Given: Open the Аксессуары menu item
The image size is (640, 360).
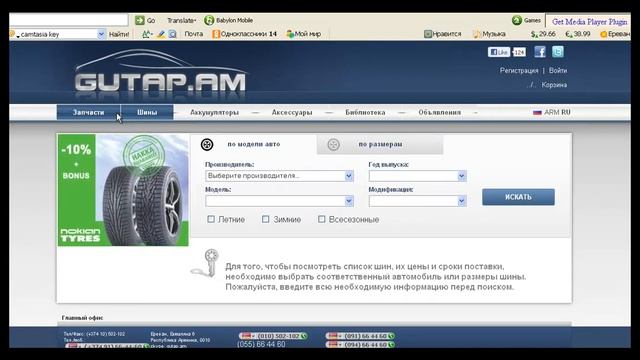Looking at the screenshot, I should [292, 112].
